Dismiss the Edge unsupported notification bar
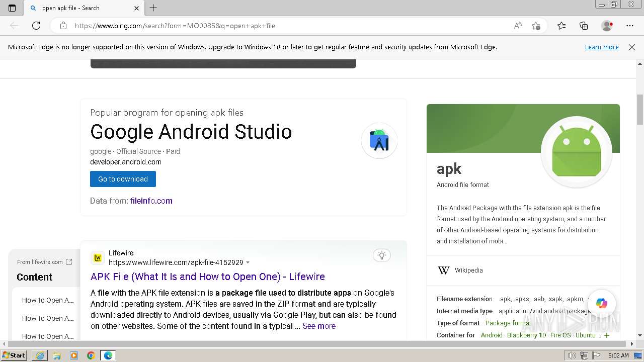The height and width of the screenshot is (362, 644). click(x=632, y=47)
